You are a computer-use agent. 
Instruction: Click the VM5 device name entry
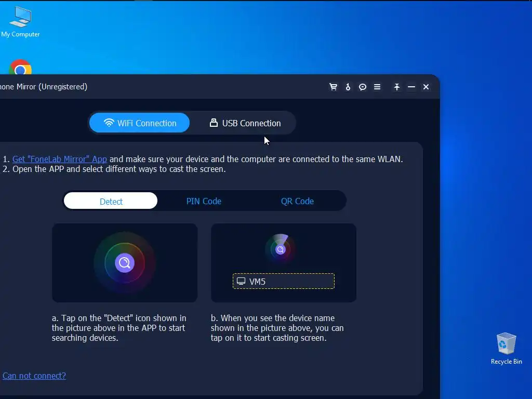(x=283, y=281)
